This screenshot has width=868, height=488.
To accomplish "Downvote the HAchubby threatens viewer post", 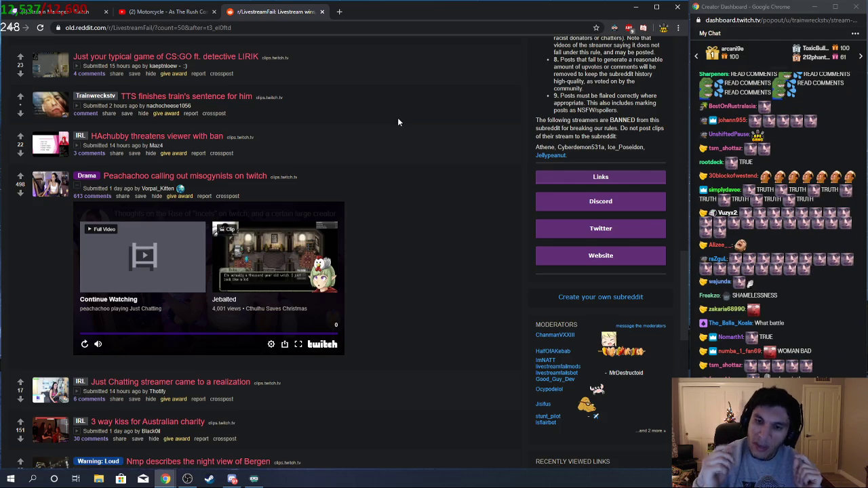I will 20,152.
